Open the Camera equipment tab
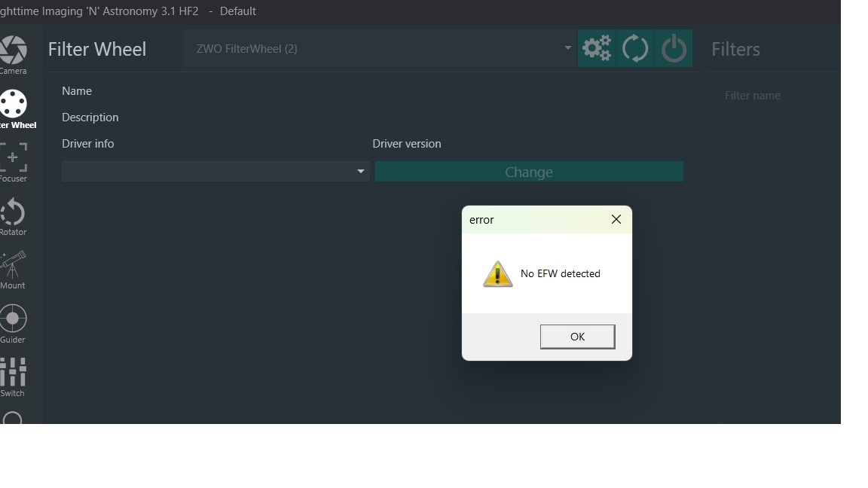Viewport: 868px width, 488px height. click(x=13, y=54)
